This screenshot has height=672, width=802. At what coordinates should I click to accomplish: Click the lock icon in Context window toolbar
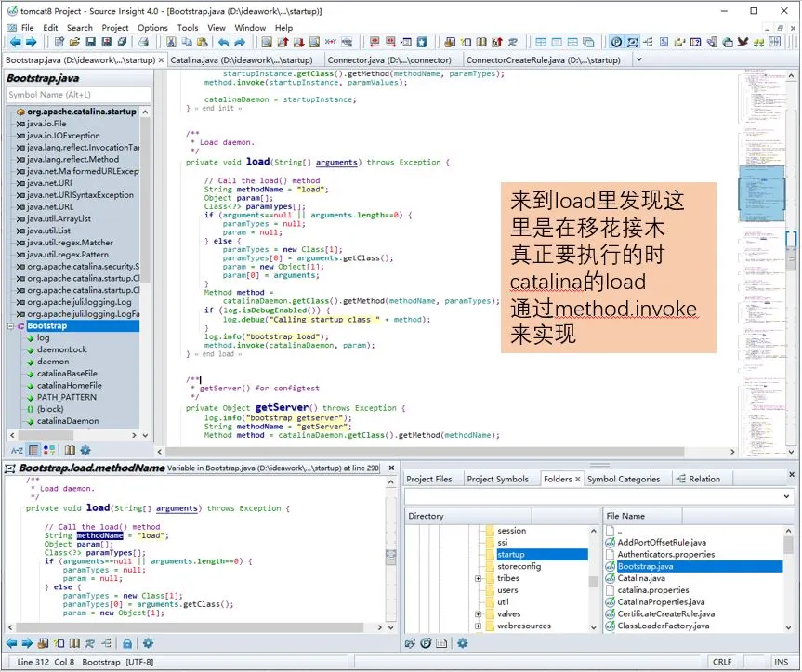point(127,643)
